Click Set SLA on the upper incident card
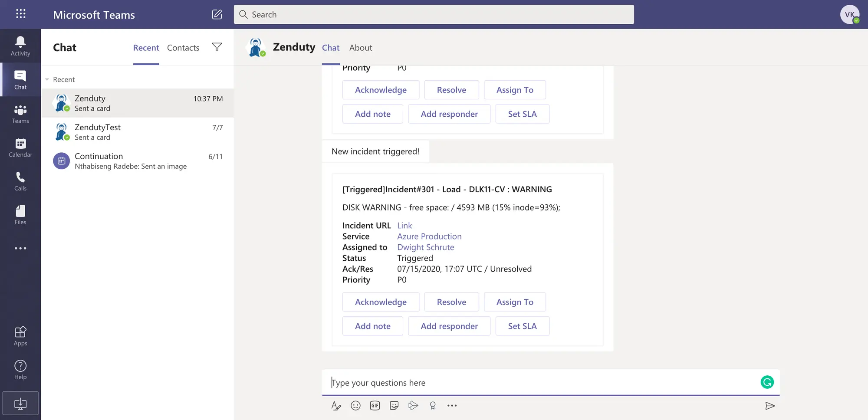This screenshot has width=868, height=420. click(522, 114)
